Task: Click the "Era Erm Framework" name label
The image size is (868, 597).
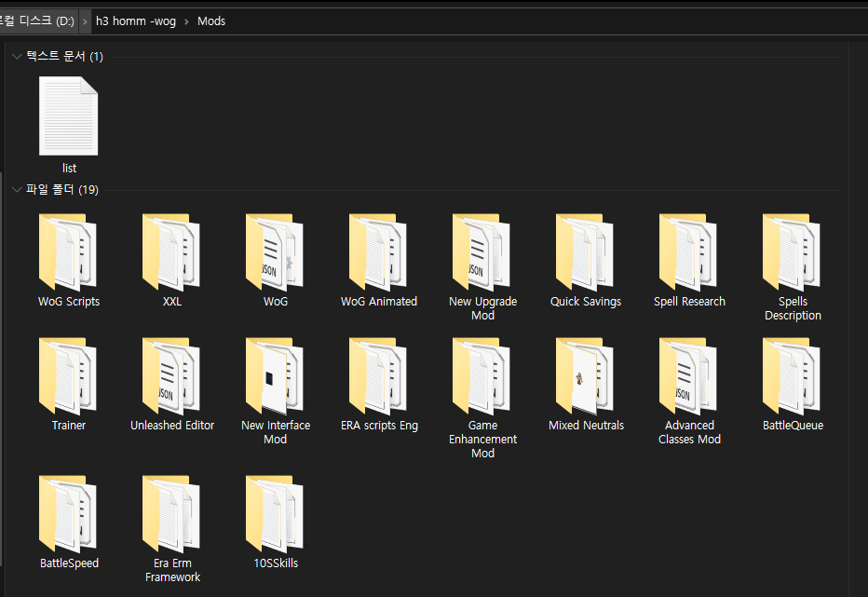Action: pyautogui.click(x=172, y=570)
